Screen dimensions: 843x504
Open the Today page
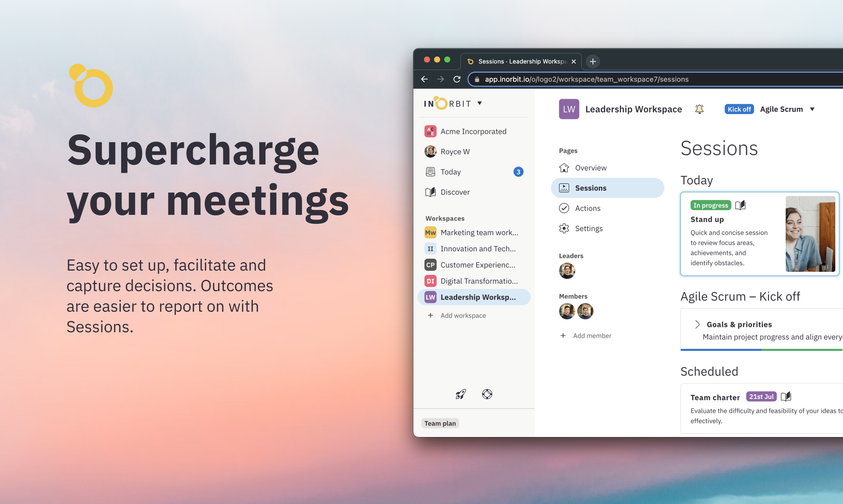pos(474,172)
